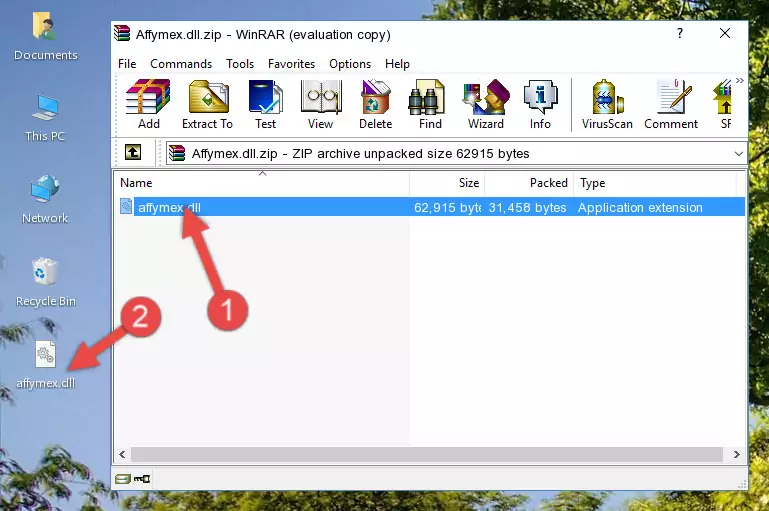The width and height of the screenshot is (769, 511).
Task: Sort files by Name column
Action: pos(262,183)
